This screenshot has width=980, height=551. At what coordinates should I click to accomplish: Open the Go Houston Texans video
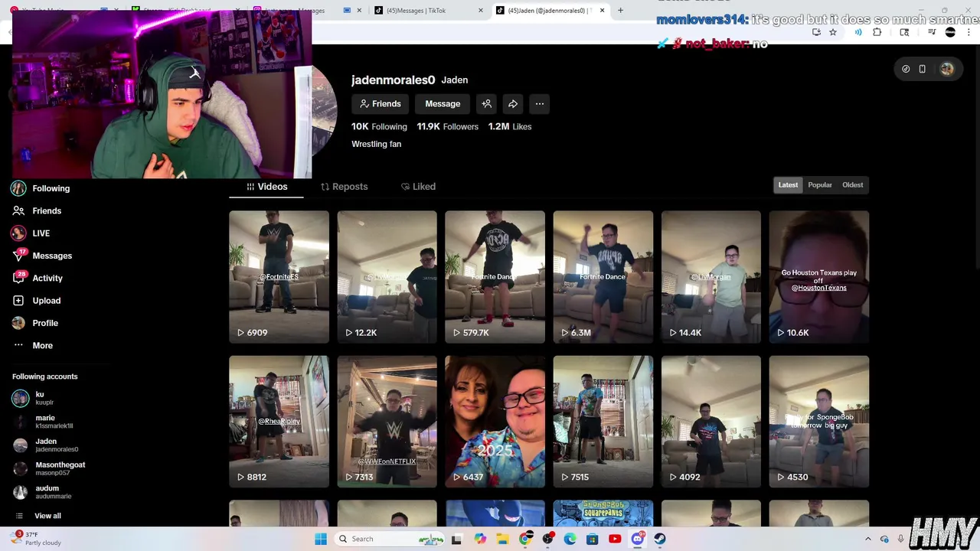point(819,277)
